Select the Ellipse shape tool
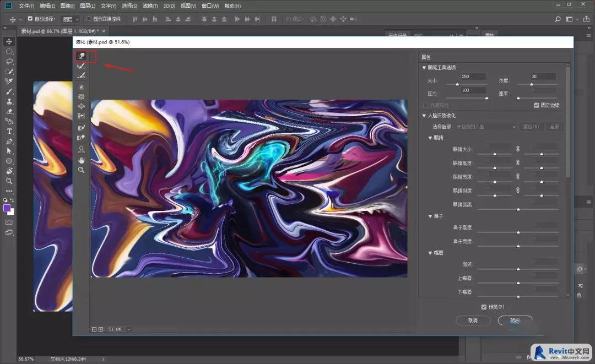 (9, 161)
